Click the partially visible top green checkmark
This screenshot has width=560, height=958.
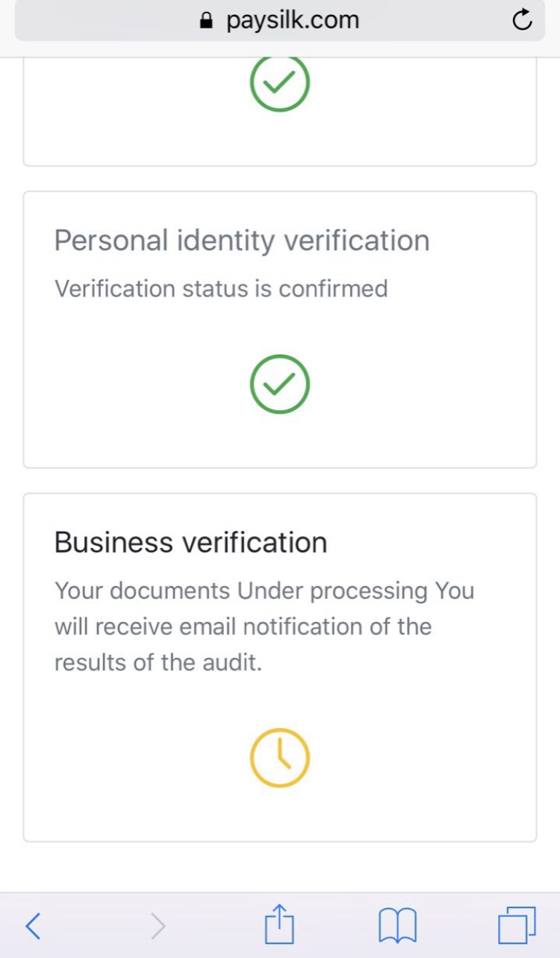coord(280,83)
